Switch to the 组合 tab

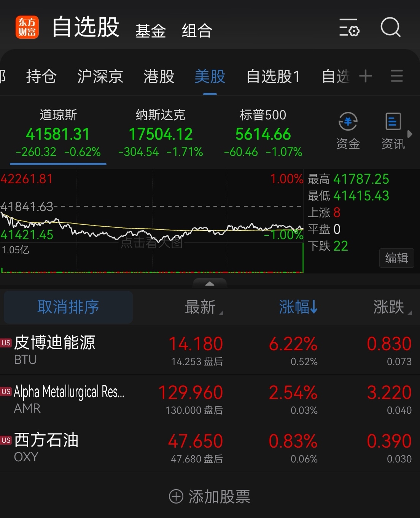[197, 31]
